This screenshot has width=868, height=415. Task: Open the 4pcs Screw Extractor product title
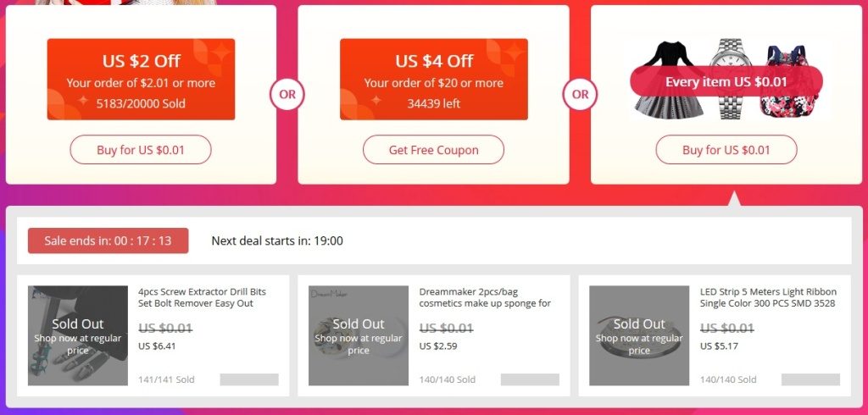(196, 296)
